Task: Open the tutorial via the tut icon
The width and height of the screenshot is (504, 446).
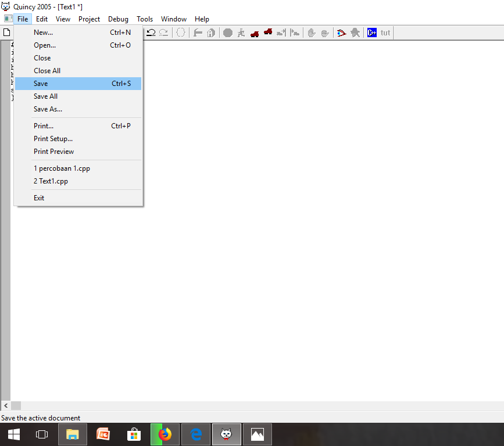Action: [x=384, y=33]
